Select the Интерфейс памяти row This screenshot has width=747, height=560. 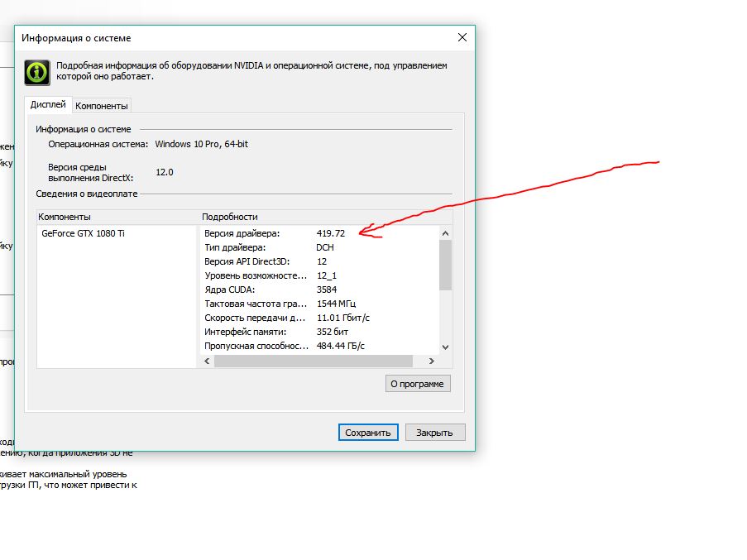tap(319, 332)
